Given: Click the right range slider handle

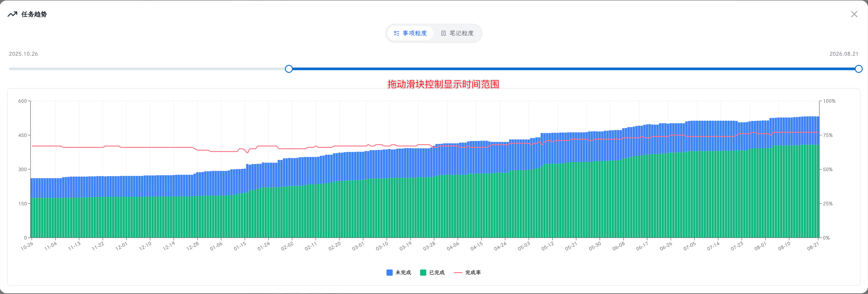Looking at the screenshot, I should coord(859,69).
